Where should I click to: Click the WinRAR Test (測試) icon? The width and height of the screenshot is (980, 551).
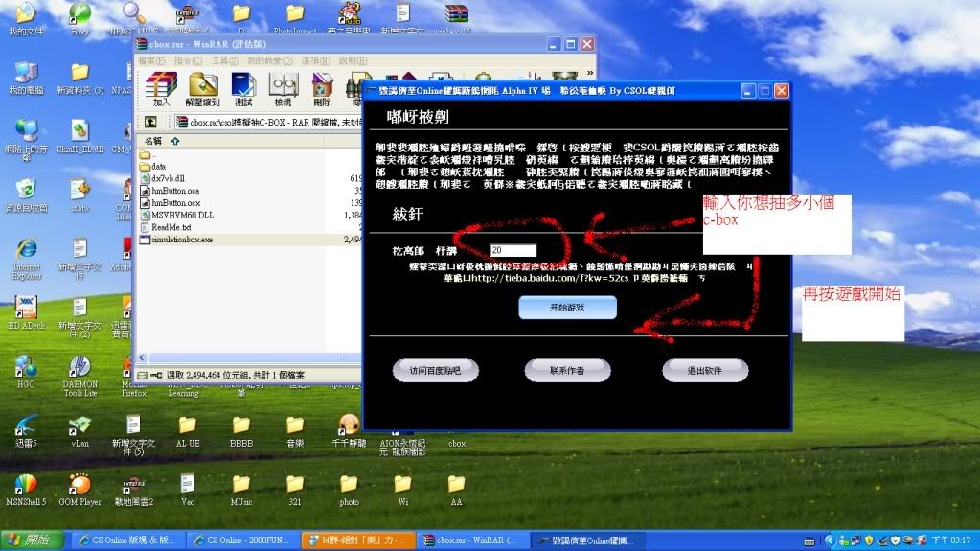243,88
